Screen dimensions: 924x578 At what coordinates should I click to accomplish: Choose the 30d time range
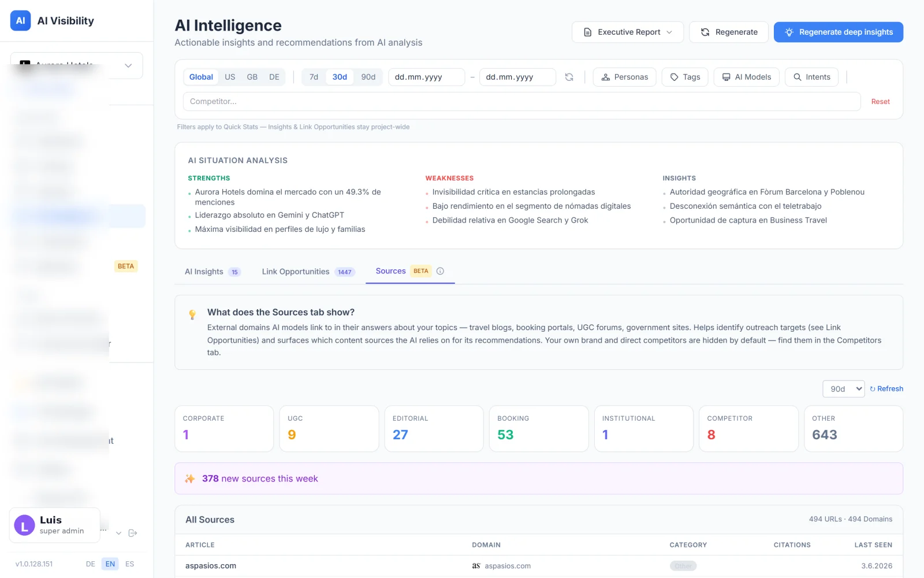[340, 77]
